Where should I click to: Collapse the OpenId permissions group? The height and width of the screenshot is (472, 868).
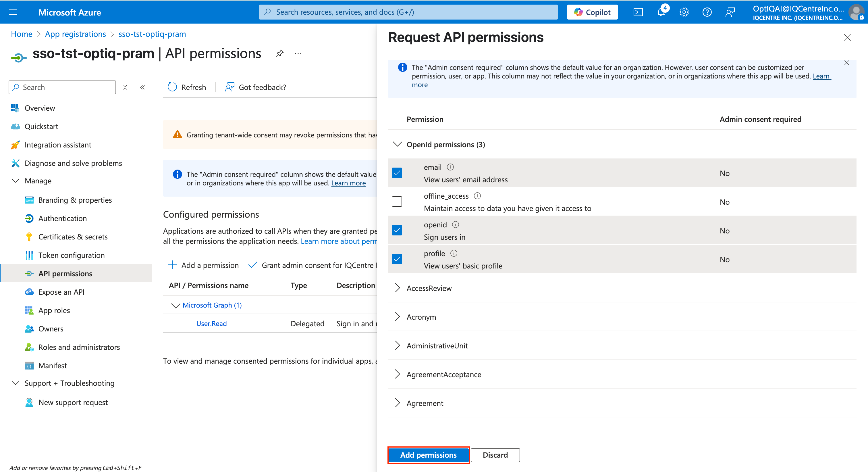click(398, 144)
